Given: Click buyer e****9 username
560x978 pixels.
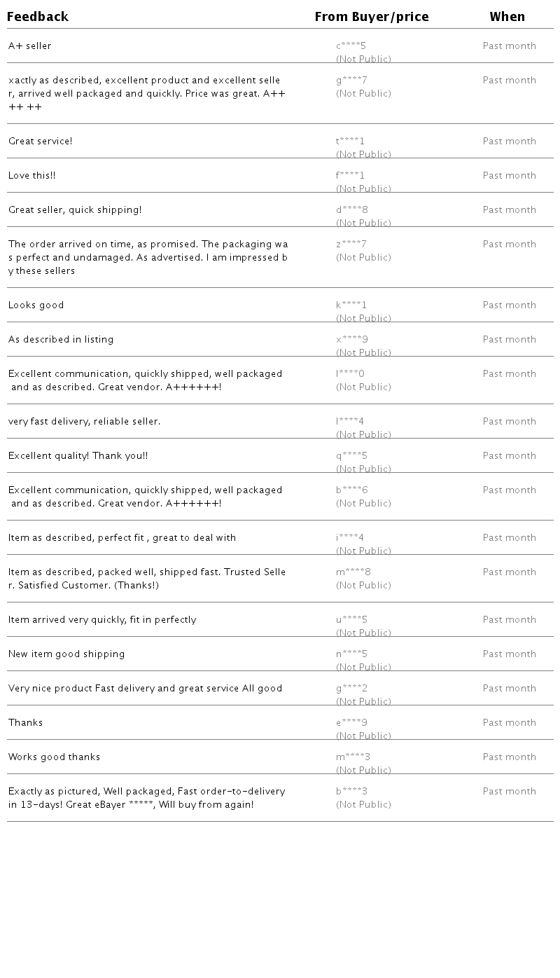Looking at the screenshot, I should pyautogui.click(x=351, y=723).
